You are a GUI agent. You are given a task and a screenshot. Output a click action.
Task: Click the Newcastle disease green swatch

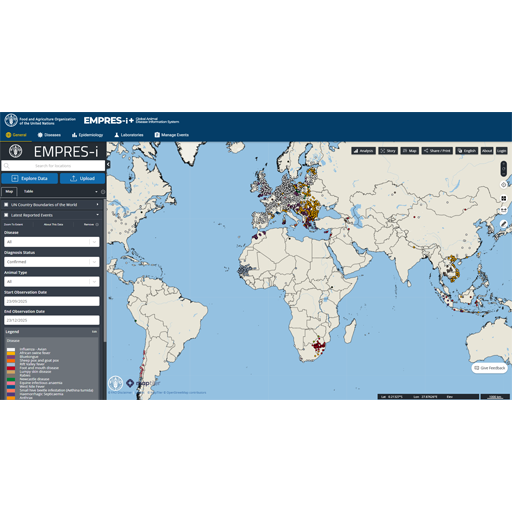[x=11, y=379]
